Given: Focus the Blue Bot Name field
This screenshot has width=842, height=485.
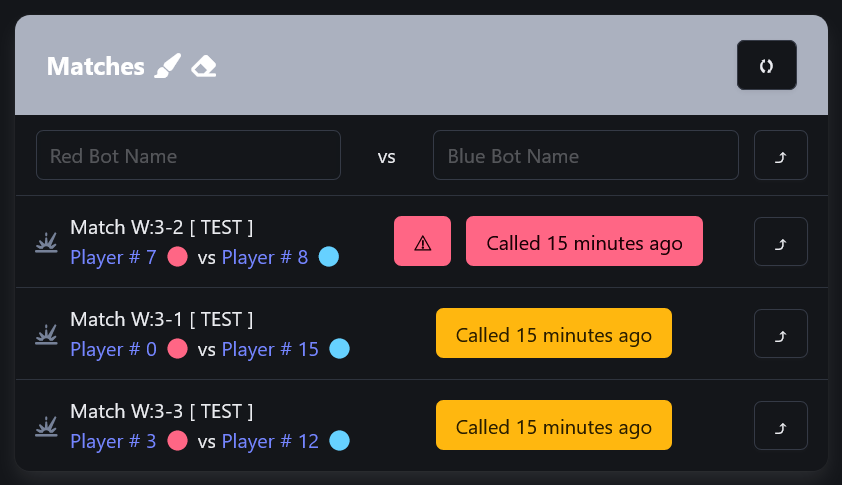Looking at the screenshot, I should (x=586, y=155).
